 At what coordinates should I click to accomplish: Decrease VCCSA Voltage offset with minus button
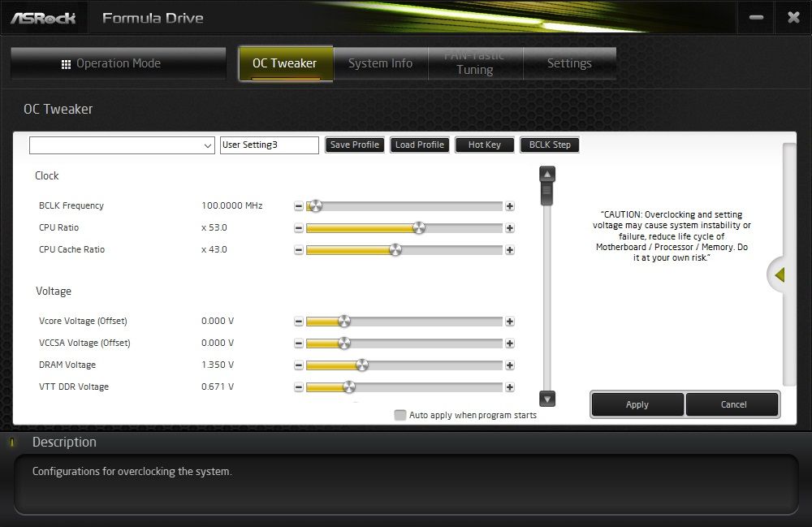tap(298, 343)
